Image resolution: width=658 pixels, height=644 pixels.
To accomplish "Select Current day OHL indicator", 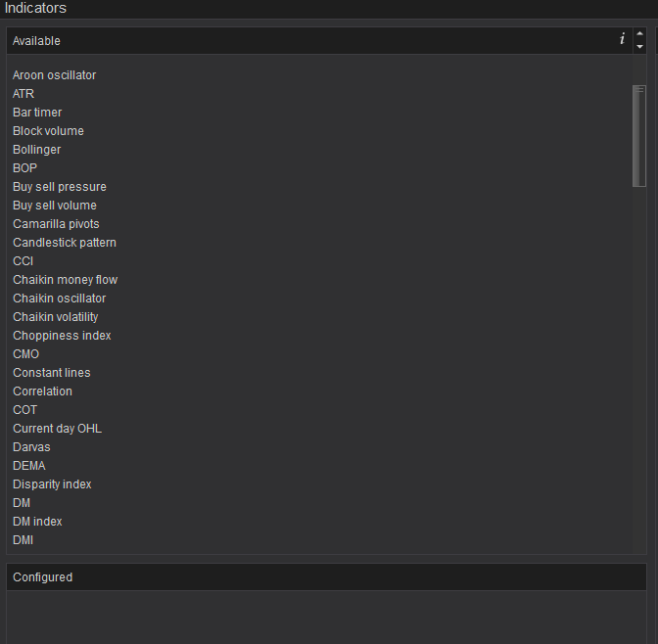I will pyautogui.click(x=57, y=429).
